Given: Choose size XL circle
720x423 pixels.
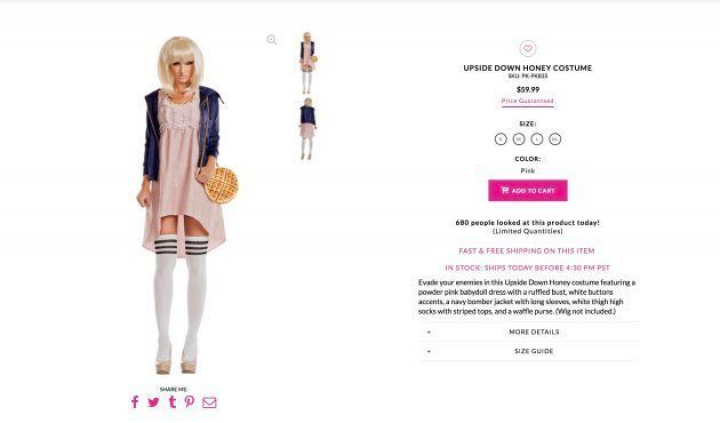Looking at the screenshot, I should (x=555, y=139).
